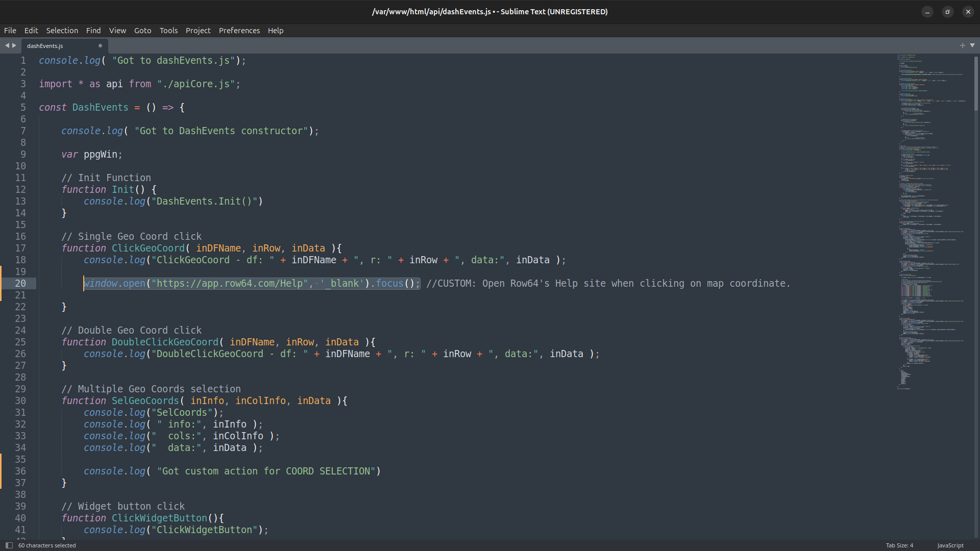Image resolution: width=980 pixels, height=551 pixels.
Task: Maximize the Sublime Text window
Action: tap(947, 12)
